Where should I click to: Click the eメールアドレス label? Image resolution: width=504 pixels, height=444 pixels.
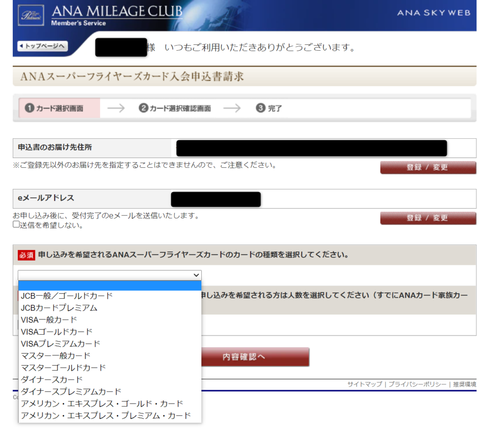point(46,198)
